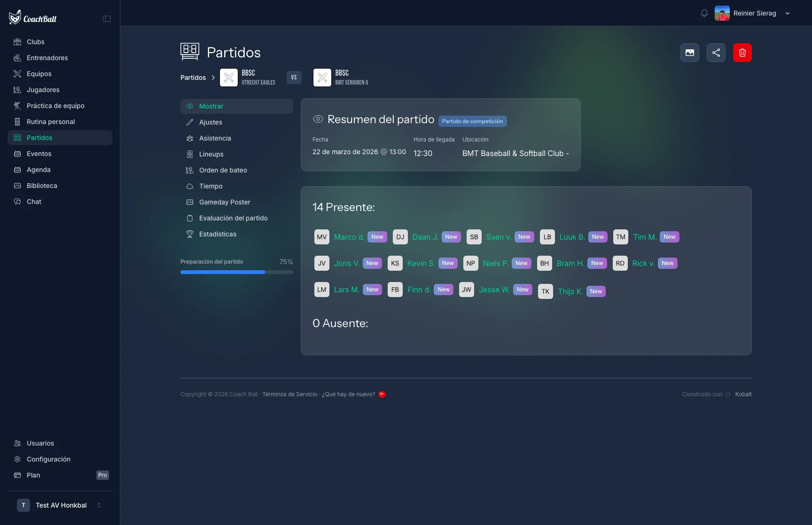
Task: Open the ¿Qué hay de nuevo? link
Action: coord(348,394)
